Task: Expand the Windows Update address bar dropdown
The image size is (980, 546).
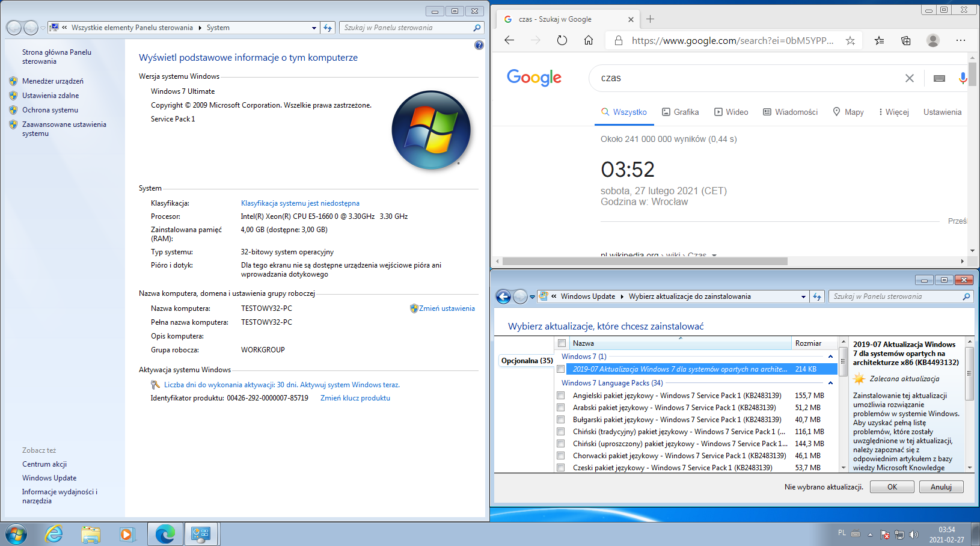Action: (803, 296)
